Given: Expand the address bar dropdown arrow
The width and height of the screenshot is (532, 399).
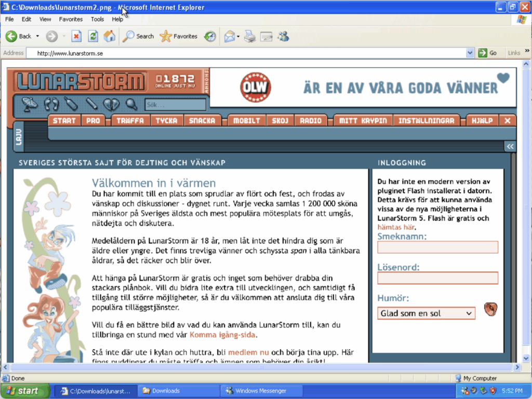Looking at the screenshot, I should pos(470,53).
